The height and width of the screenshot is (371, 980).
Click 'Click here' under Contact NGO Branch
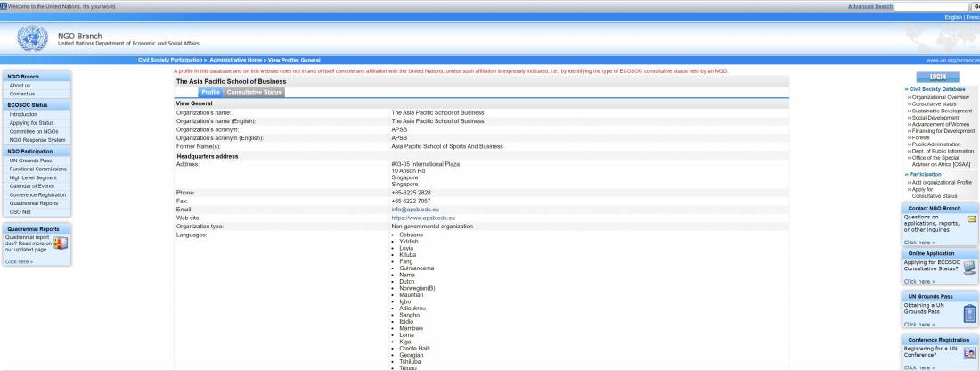pyautogui.click(x=919, y=242)
